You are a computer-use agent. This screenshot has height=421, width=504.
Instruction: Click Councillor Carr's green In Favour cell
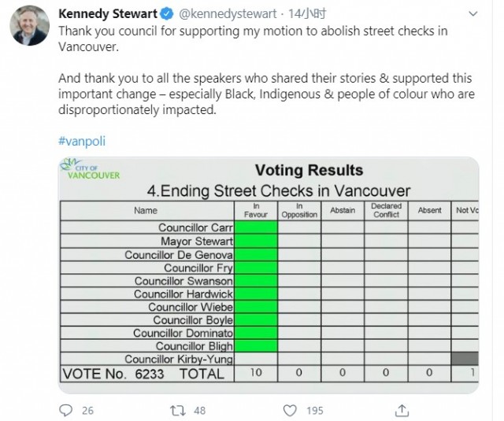[x=256, y=227]
